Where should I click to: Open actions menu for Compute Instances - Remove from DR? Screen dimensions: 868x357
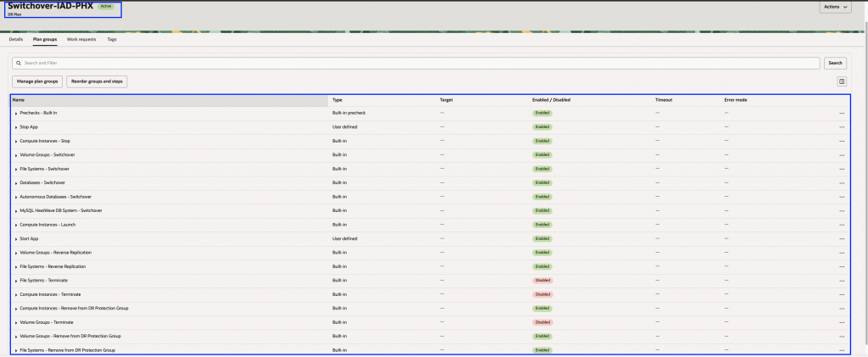point(842,309)
